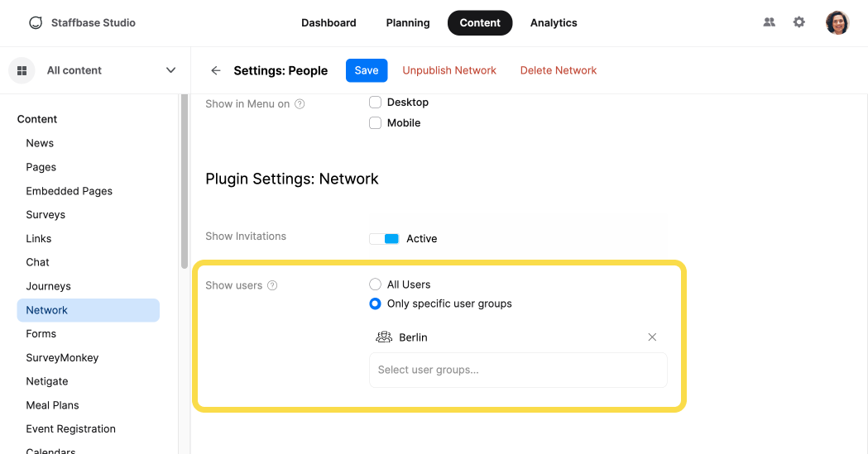
Task: Open Meal Plans in the sidebar
Action: click(53, 405)
